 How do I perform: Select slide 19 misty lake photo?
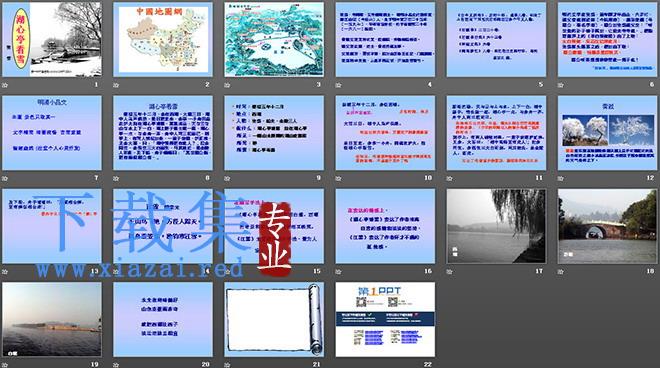pos(52,320)
